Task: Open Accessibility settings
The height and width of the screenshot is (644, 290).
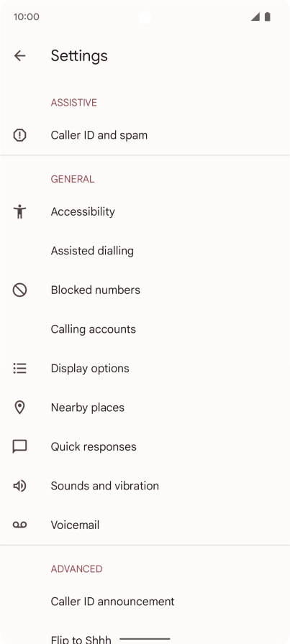Action: 145,211
